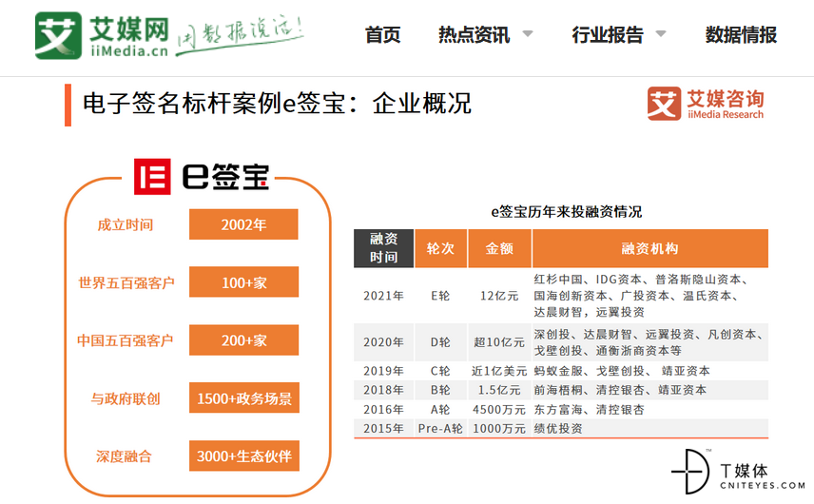Viewport: 814px width, 504px height.
Task: Click the 近1亿美元 amount cell
Action: [499, 371]
